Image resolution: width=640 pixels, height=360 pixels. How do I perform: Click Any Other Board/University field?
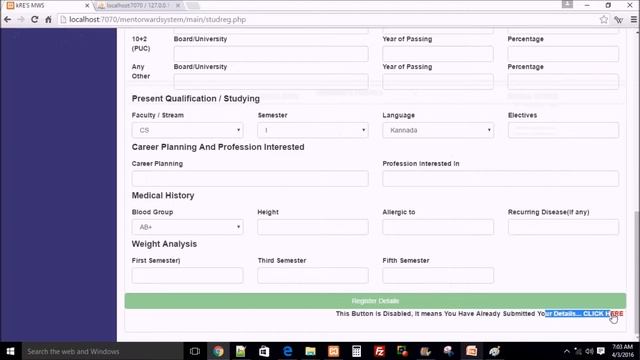pos(271,82)
